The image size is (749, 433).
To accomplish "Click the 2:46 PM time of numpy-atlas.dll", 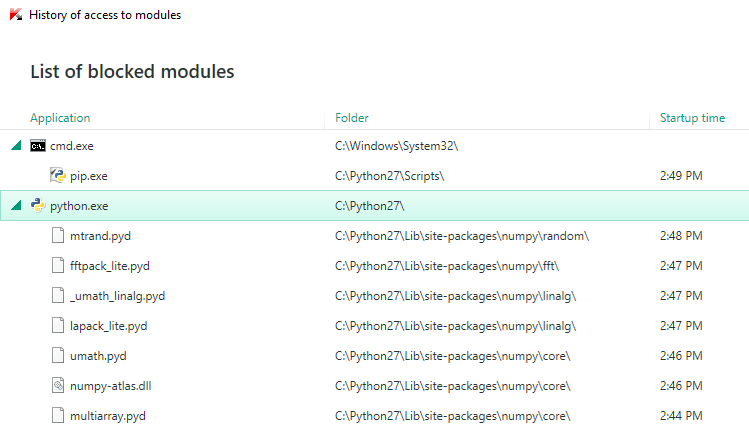I will [681, 386].
